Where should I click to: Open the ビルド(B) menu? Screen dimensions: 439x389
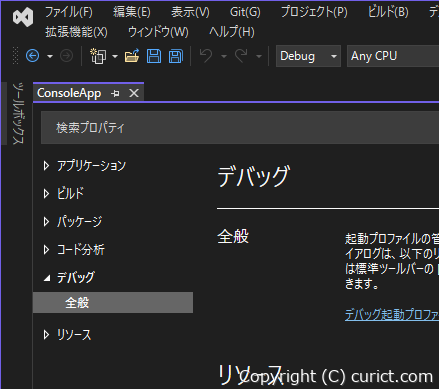388,13
